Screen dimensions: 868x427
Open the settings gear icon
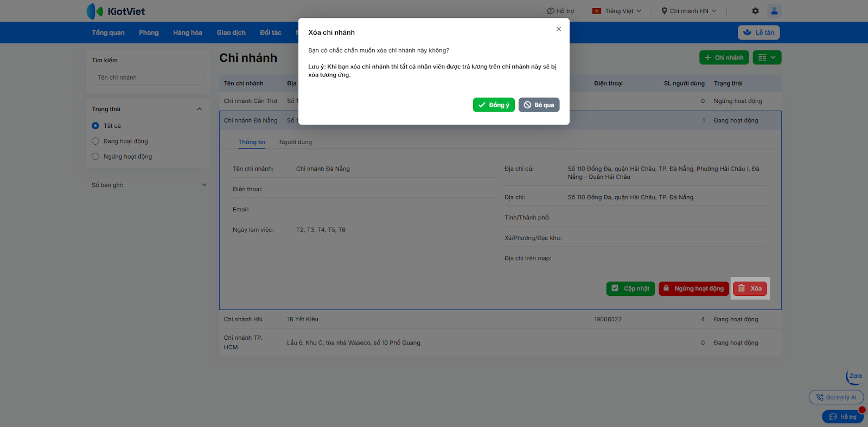click(x=755, y=11)
